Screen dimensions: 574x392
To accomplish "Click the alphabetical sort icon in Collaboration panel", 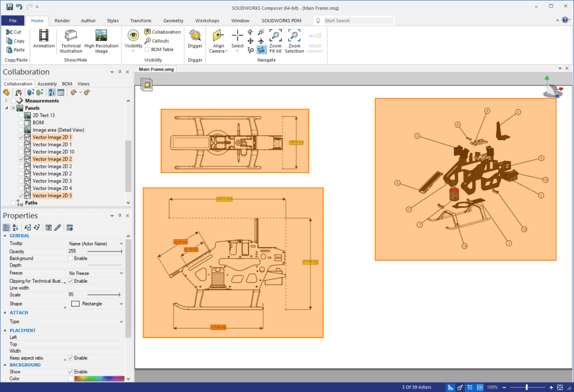I will tap(50, 92).
